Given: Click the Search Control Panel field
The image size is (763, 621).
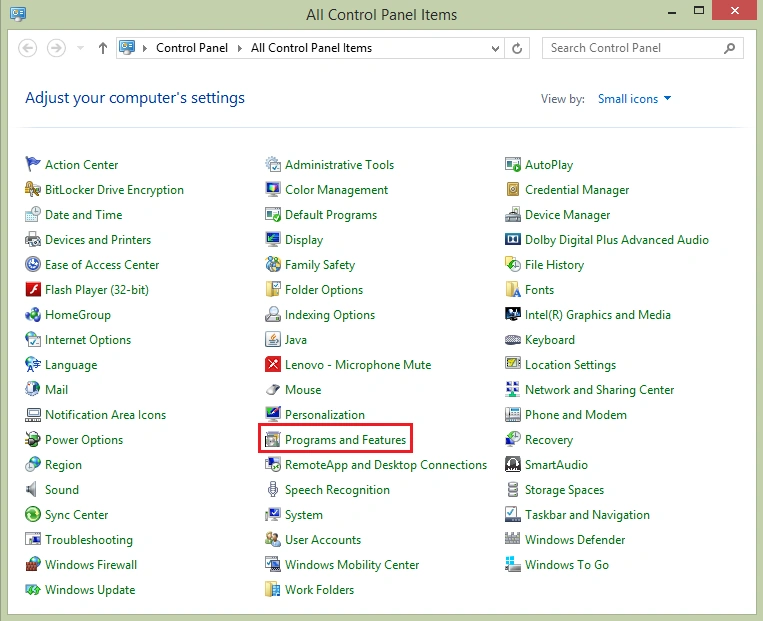Looking at the screenshot, I should click(x=642, y=48).
